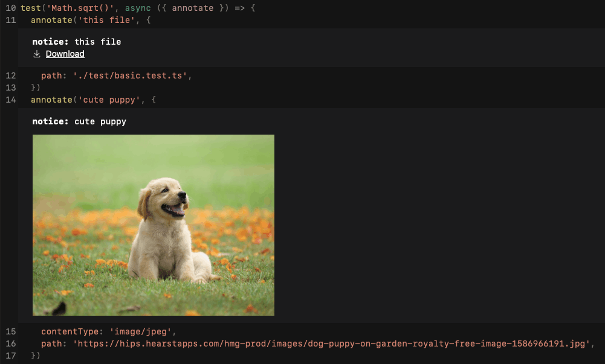Click line number 15 beside contentType

(10, 331)
